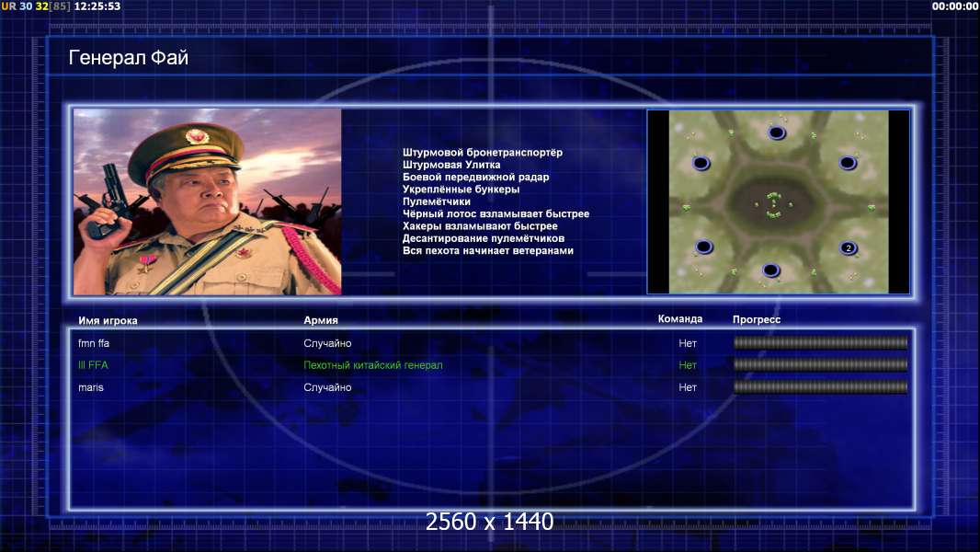The image size is (980, 552).
Task: Click "Пехотный китайский генерал" army entry
Action: pyautogui.click(x=373, y=365)
